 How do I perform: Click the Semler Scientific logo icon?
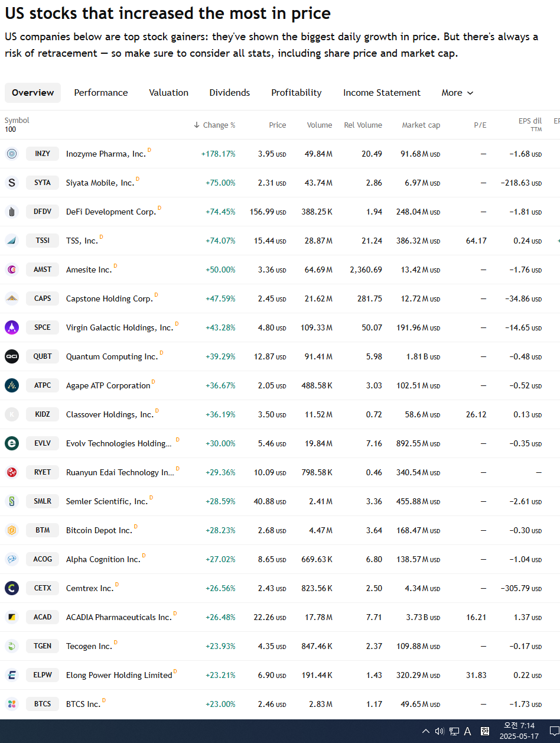coord(12,501)
